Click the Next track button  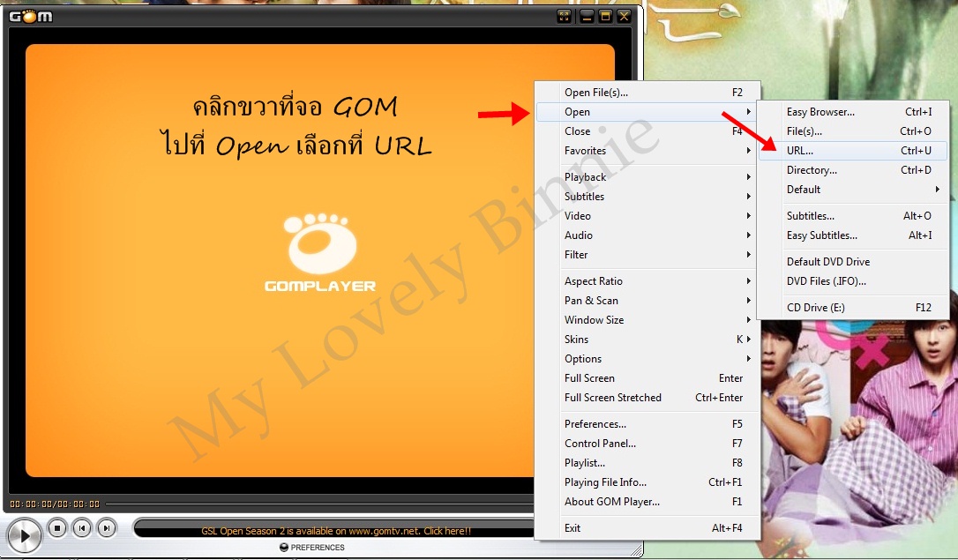pyautogui.click(x=107, y=527)
